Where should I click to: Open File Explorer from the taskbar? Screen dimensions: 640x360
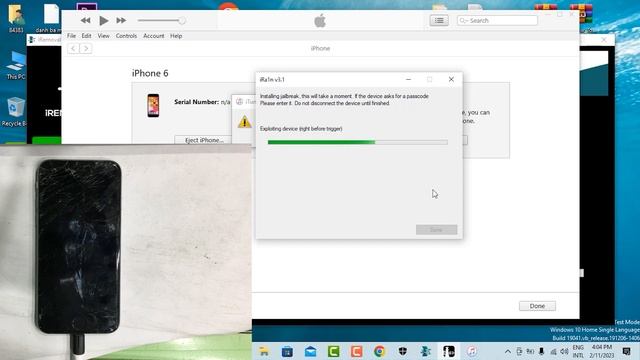click(x=264, y=351)
